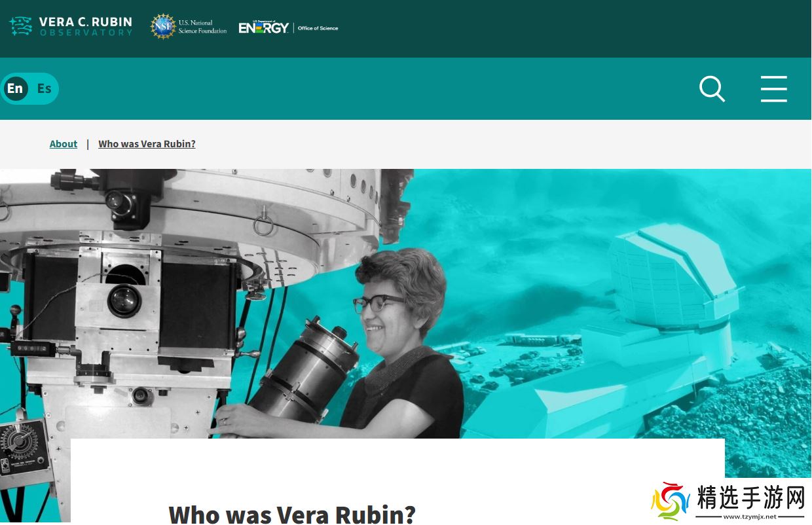Open the hamburger menu icon

[774, 89]
